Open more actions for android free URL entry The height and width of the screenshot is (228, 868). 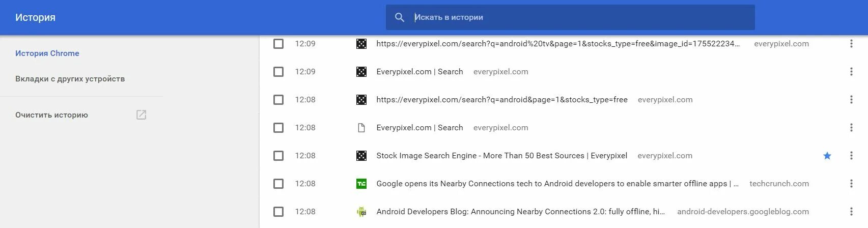[x=851, y=100]
